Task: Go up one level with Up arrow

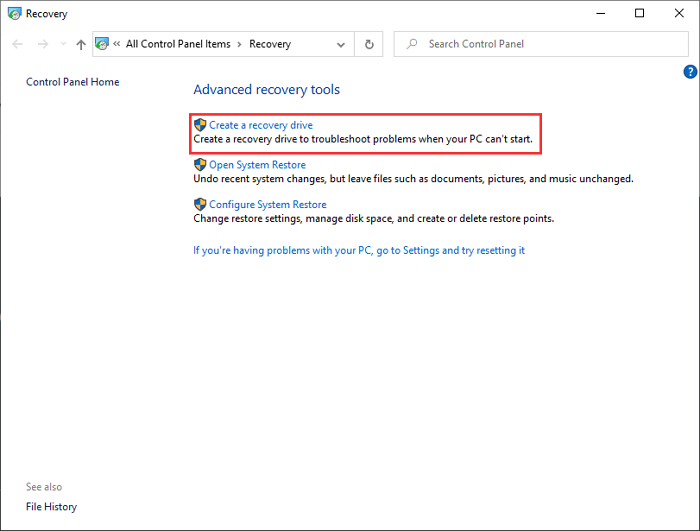Action: pyautogui.click(x=81, y=44)
